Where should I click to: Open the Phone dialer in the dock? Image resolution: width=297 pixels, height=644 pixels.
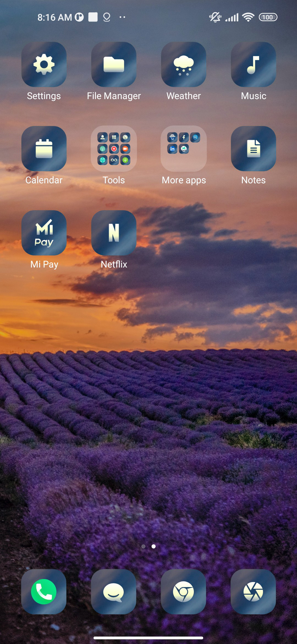44,592
